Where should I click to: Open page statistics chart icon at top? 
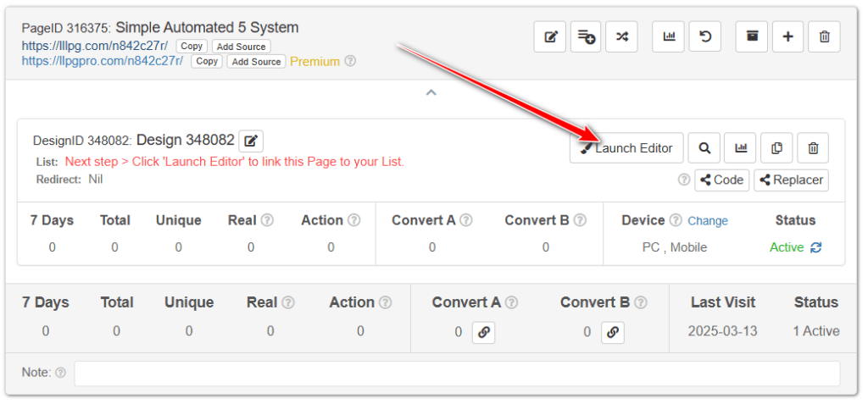(x=670, y=37)
